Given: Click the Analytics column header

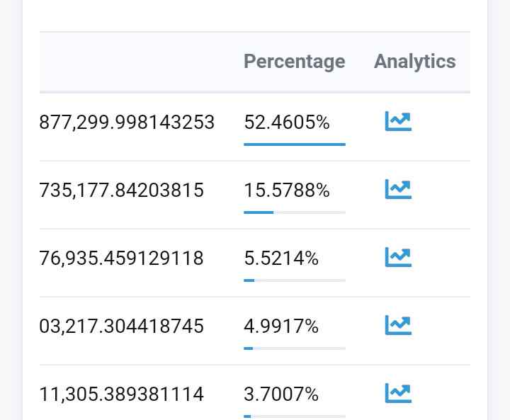Looking at the screenshot, I should point(414,62).
